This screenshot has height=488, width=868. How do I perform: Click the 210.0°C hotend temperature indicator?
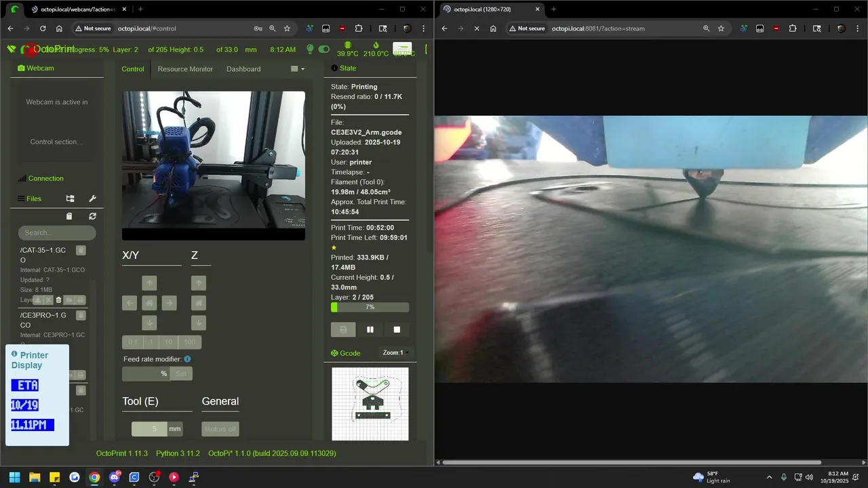(376, 49)
